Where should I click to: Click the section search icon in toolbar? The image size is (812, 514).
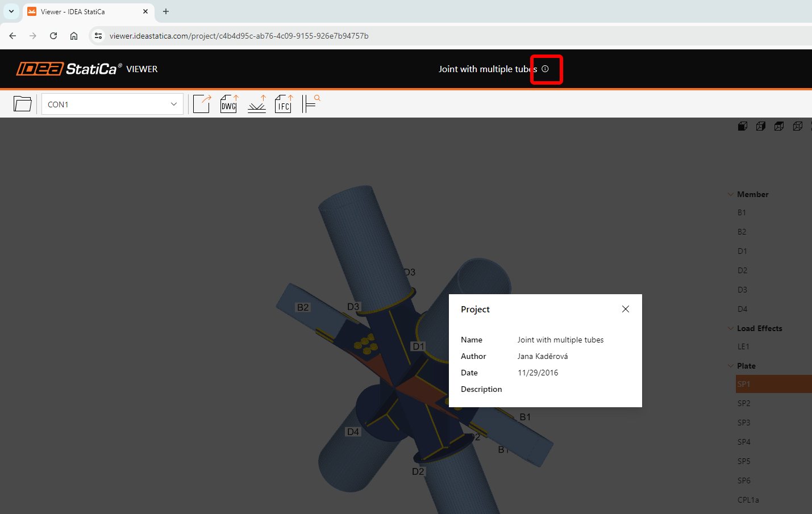click(x=310, y=102)
